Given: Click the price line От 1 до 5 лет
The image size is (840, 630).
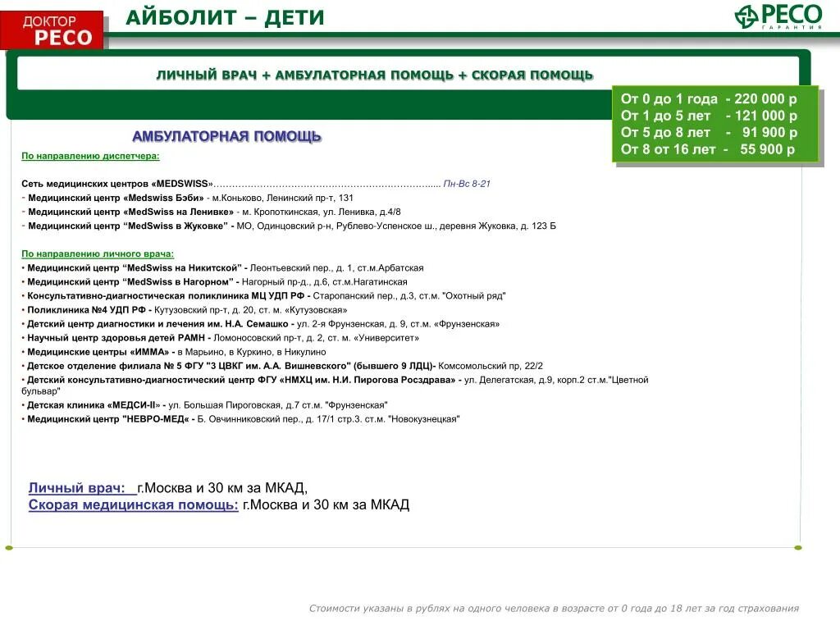Looking at the screenshot, I should click(709, 116).
